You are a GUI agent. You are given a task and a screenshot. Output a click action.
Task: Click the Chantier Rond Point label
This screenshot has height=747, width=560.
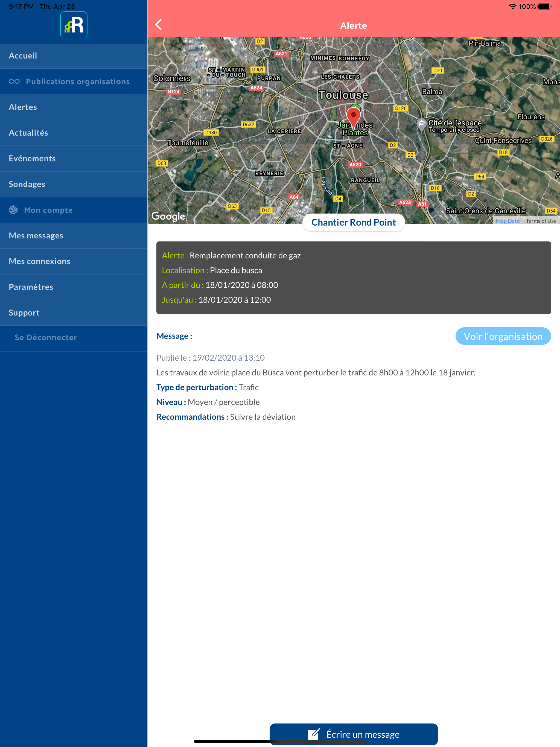[x=353, y=222]
